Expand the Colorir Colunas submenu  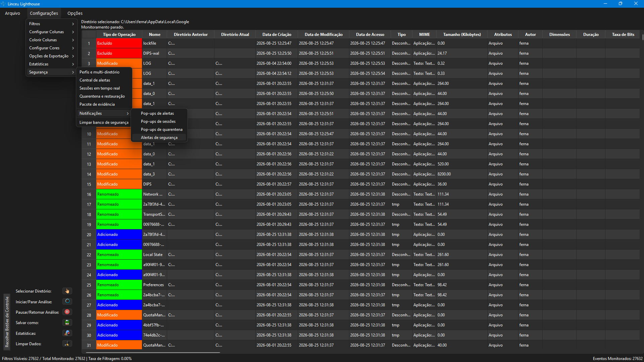point(52,40)
